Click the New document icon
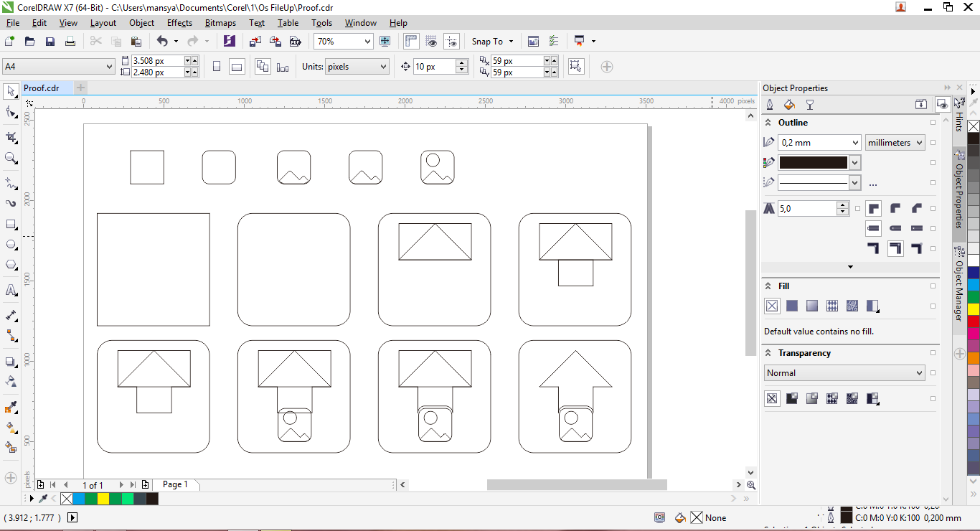980x531 pixels. [9, 42]
